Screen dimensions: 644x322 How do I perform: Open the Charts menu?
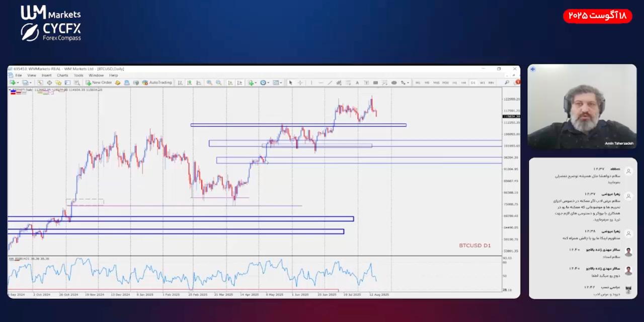pyautogui.click(x=62, y=75)
